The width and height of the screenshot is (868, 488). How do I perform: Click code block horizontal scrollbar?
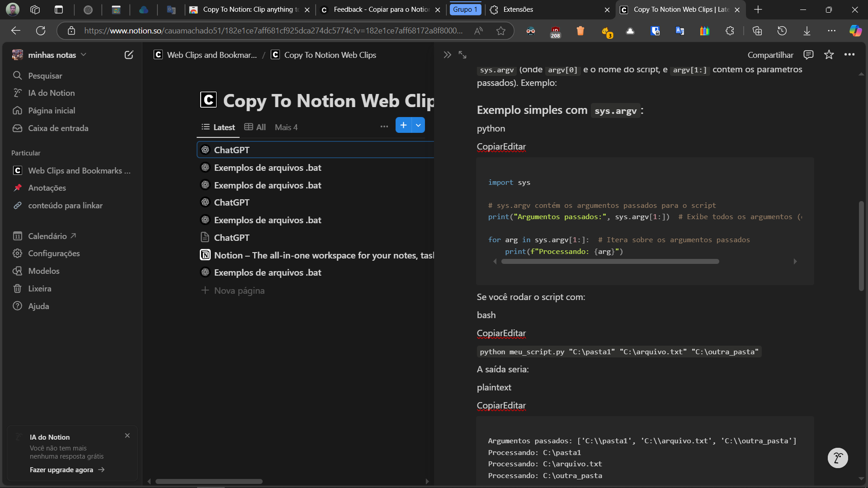tap(610, 261)
